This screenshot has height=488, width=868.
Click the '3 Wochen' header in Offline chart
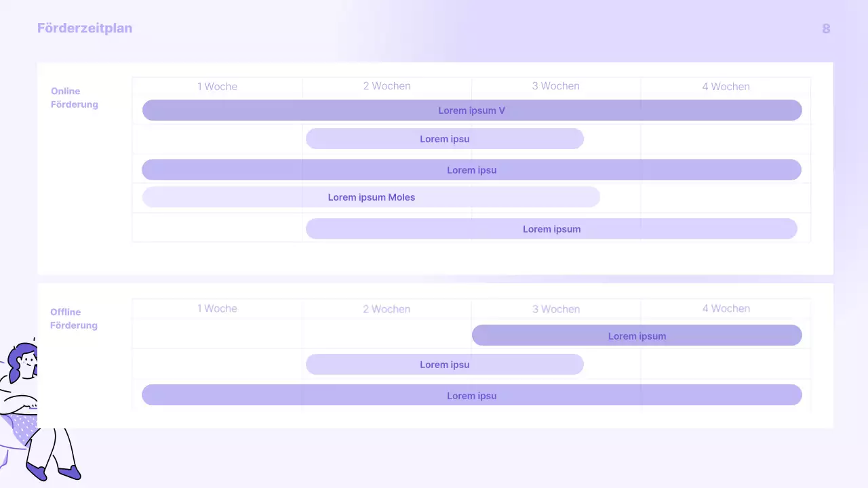[x=555, y=309]
